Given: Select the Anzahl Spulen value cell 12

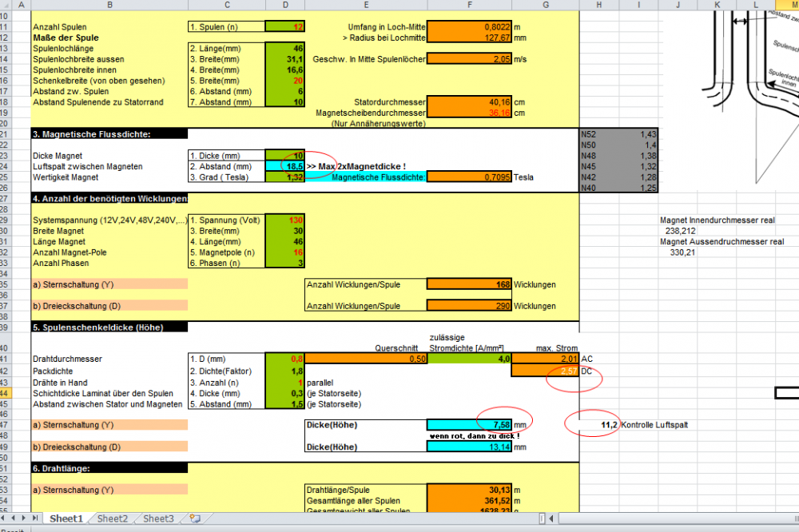Looking at the screenshot, I should click(x=285, y=26).
